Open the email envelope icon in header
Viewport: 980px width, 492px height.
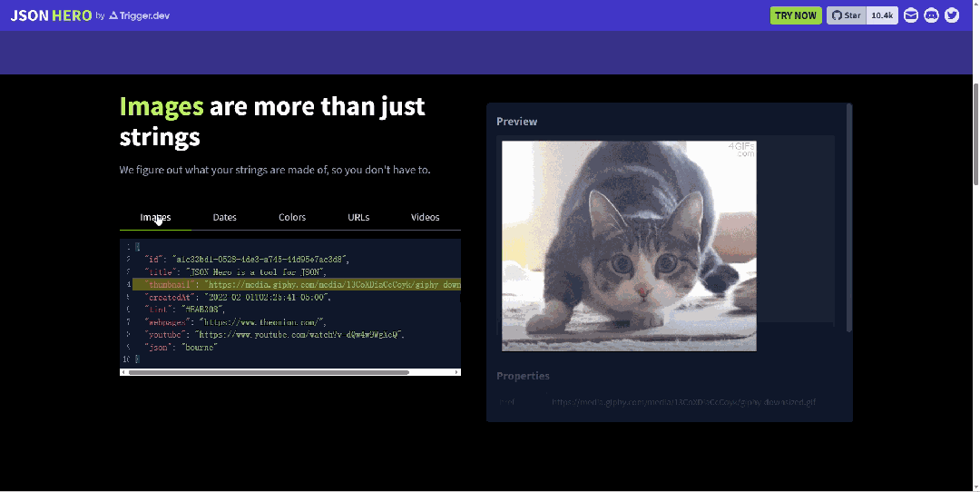pos(910,15)
